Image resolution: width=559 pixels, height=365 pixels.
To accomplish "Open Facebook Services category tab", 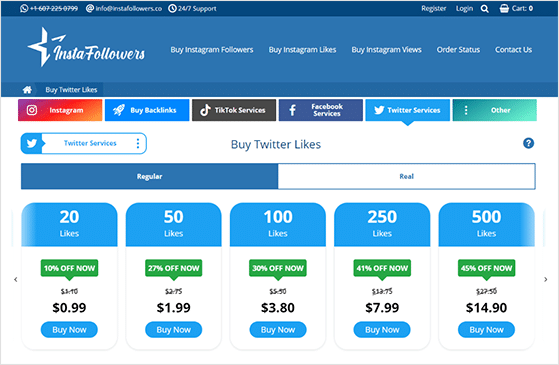I will pyautogui.click(x=321, y=110).
